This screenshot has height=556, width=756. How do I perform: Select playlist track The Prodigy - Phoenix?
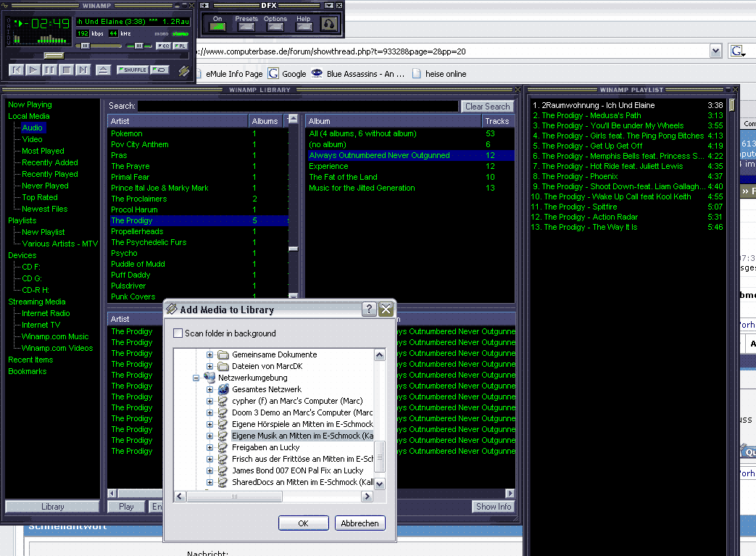tap(627, 176)
